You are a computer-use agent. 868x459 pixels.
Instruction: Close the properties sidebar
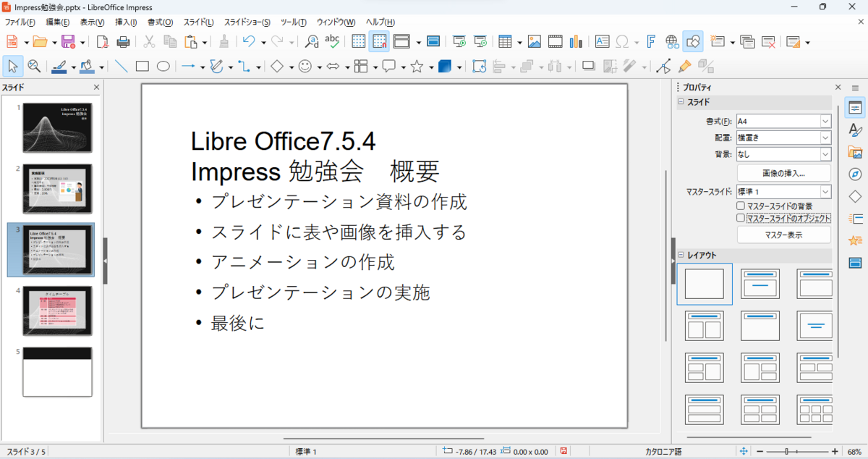click(x=838, y=87)
